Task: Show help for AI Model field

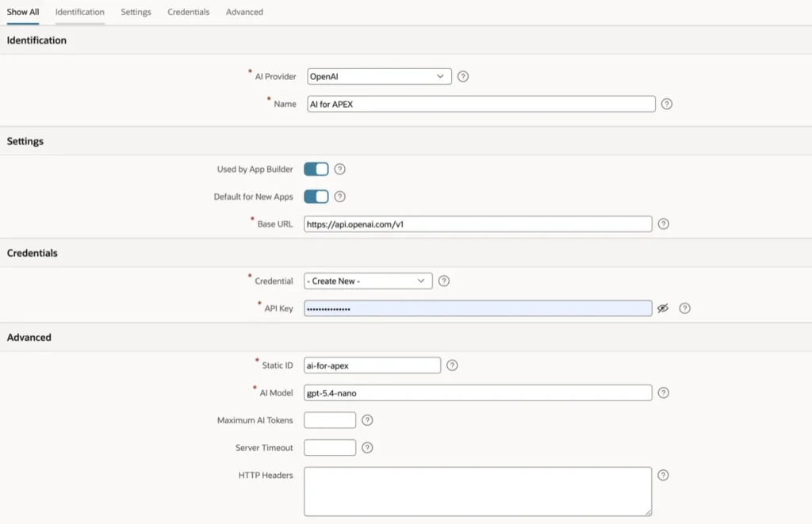Action: tap(664, 393)
